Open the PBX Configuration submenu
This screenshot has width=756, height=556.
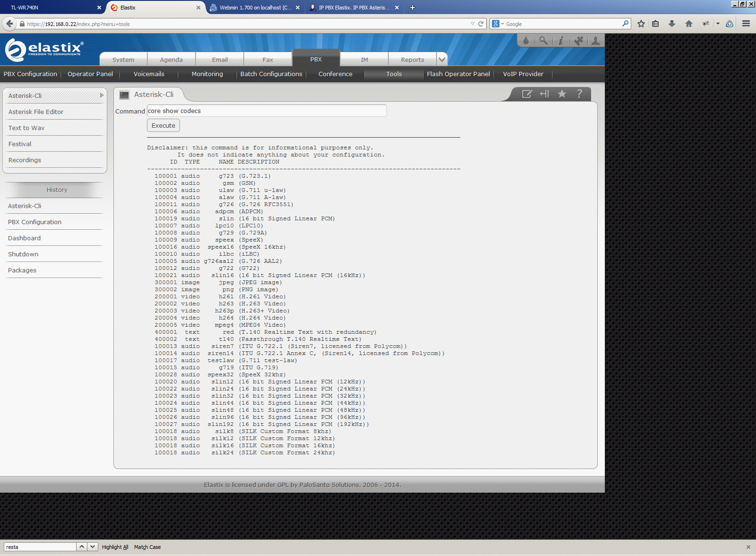click(x=30, y=74)
